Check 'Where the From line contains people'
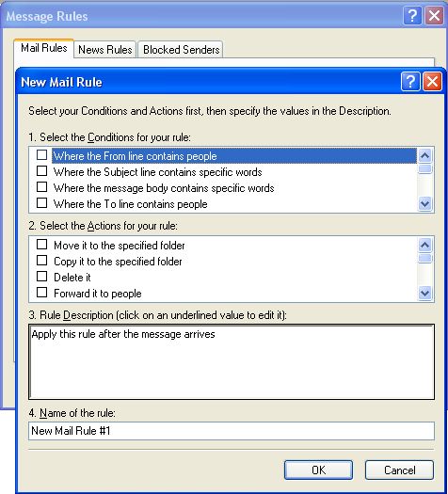The height and width of the screenshot is (494, 448). [42, 155]
